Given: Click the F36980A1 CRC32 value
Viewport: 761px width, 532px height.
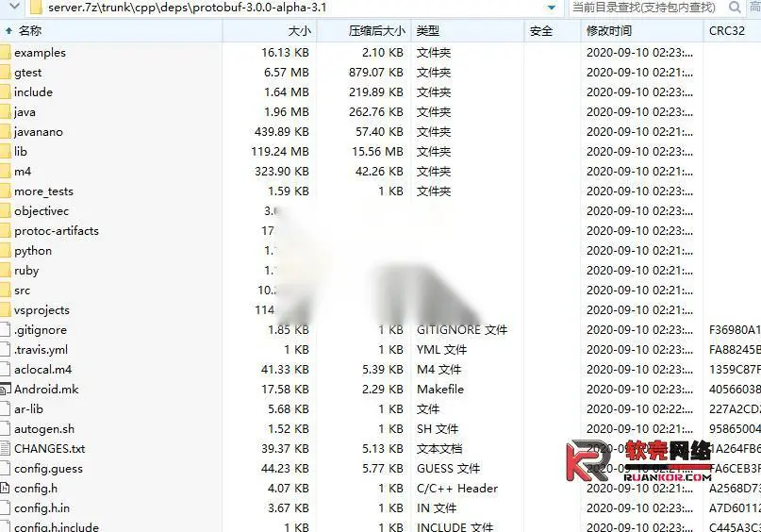Looking at the screenshot, I should click(735, 330).
